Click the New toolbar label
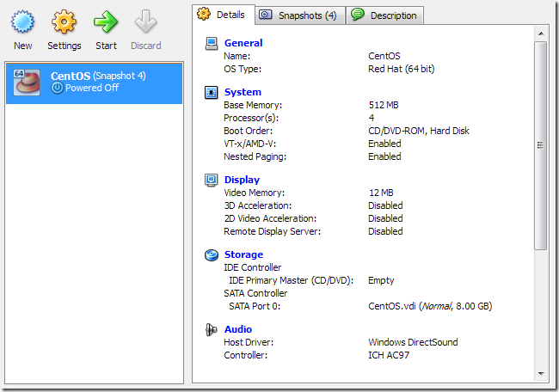 [x=23, y=46]
